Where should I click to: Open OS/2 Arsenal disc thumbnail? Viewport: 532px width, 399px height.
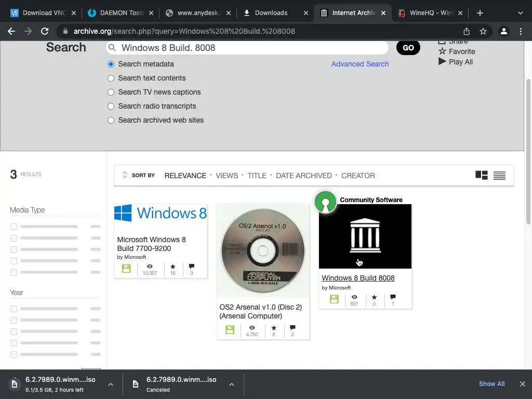[x=263, y=251]
